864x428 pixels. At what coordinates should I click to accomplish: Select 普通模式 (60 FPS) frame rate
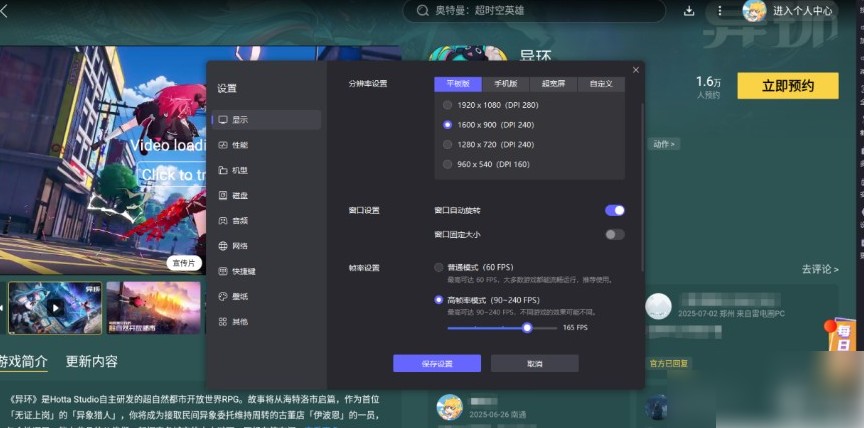(439, 267)
